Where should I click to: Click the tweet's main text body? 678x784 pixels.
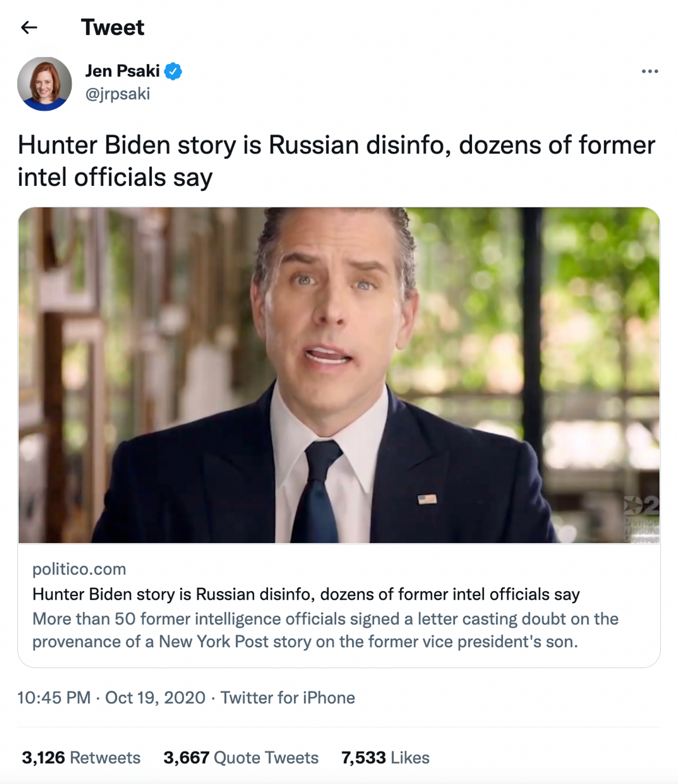[336, 161]
